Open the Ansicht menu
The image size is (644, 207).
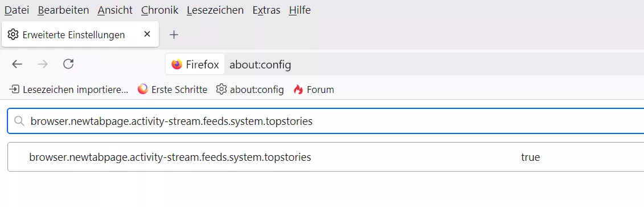point(115,10)
